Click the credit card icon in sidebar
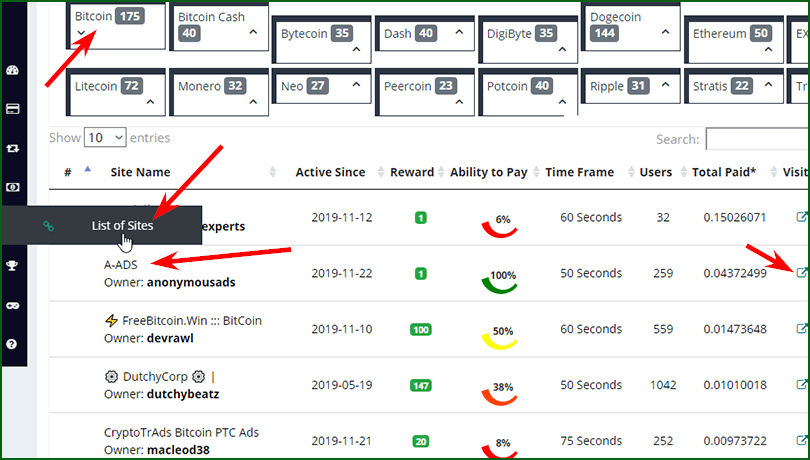 tap(12, 109)
